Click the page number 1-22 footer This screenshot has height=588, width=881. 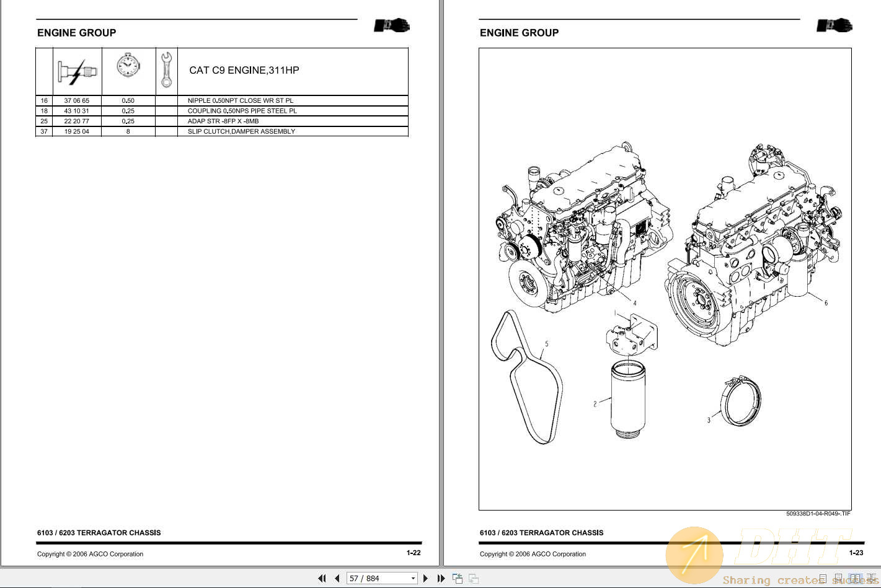pos(414,553)
